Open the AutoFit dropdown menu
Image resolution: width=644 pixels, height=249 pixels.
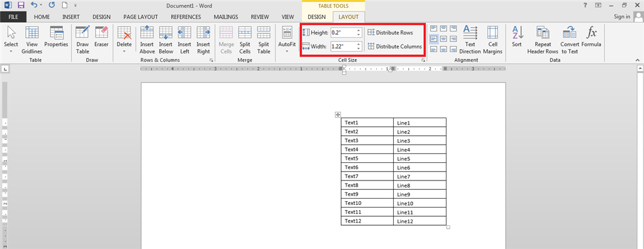click(287, 52)
